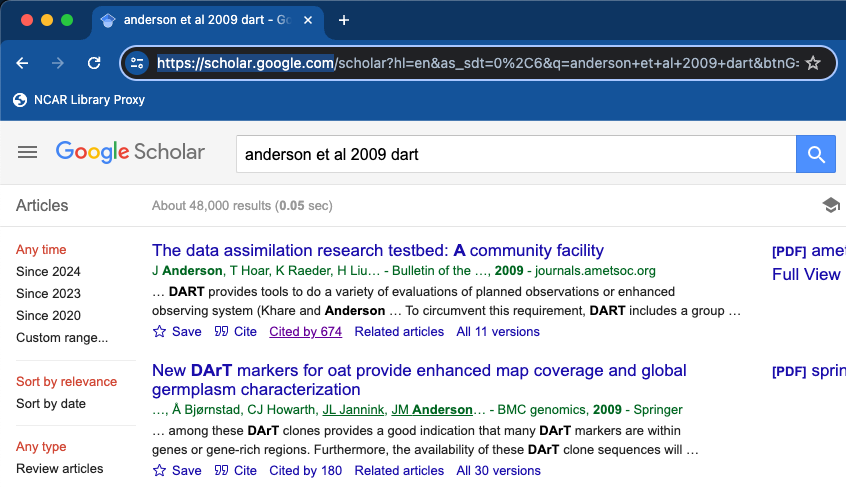Open the Google Scholar hamburger menu
This screenshot has height=488, width=846.
coord(28,152)
